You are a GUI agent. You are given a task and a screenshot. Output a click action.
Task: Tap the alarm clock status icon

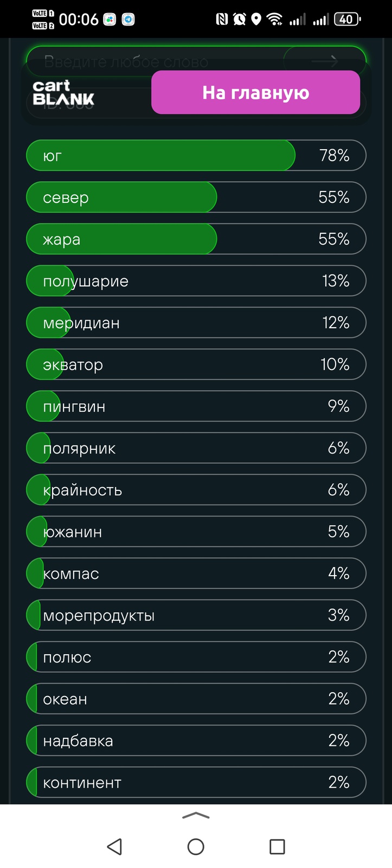(239, 20)
